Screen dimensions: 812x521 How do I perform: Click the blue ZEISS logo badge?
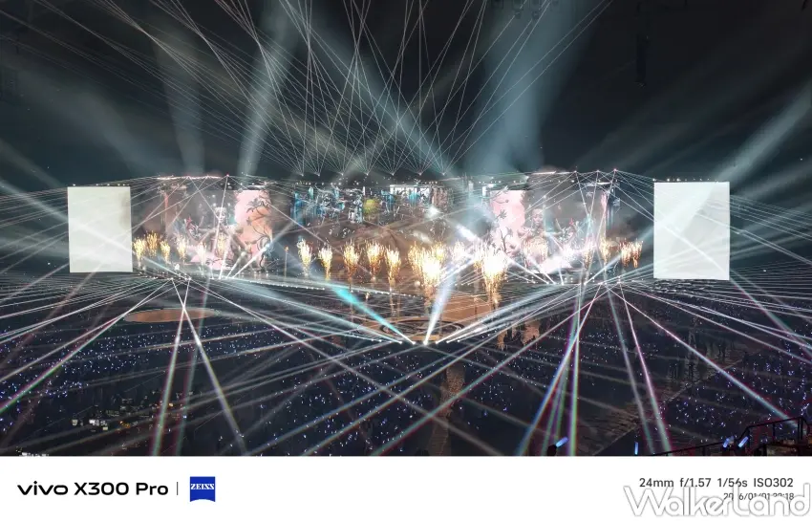pyautogui.click(x=203, y=488)
